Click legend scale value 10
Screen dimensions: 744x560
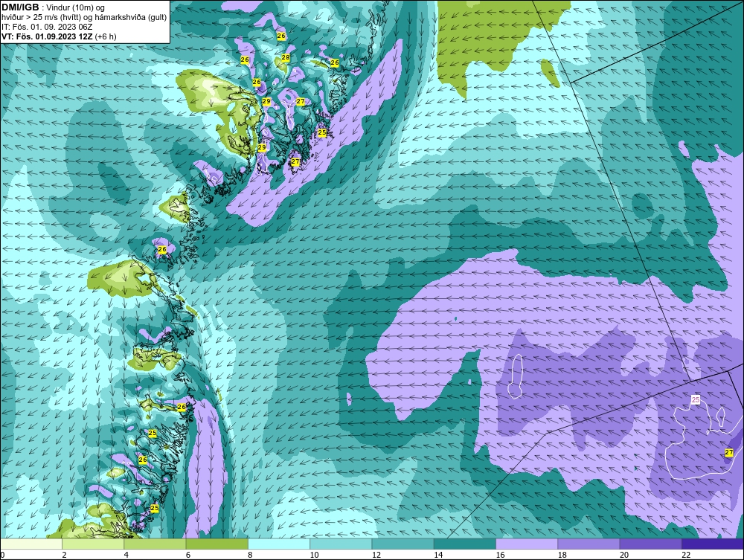(314, 556)
